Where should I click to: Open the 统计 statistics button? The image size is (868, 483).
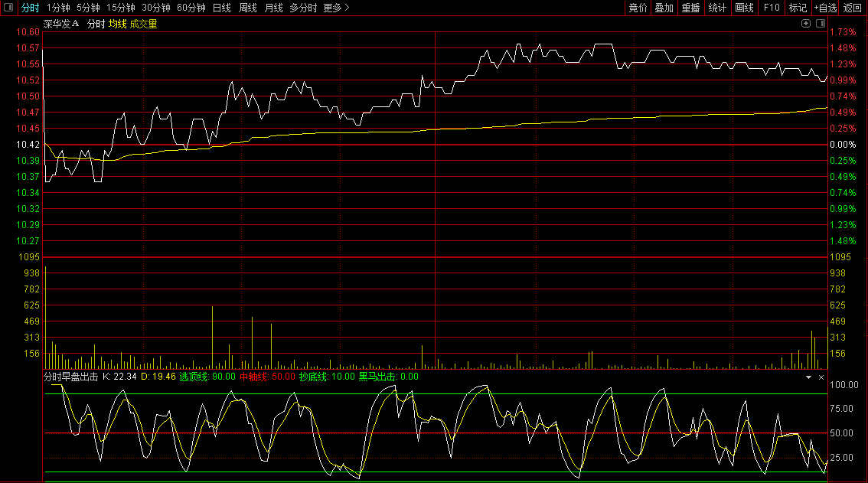(x=717, y=8)
